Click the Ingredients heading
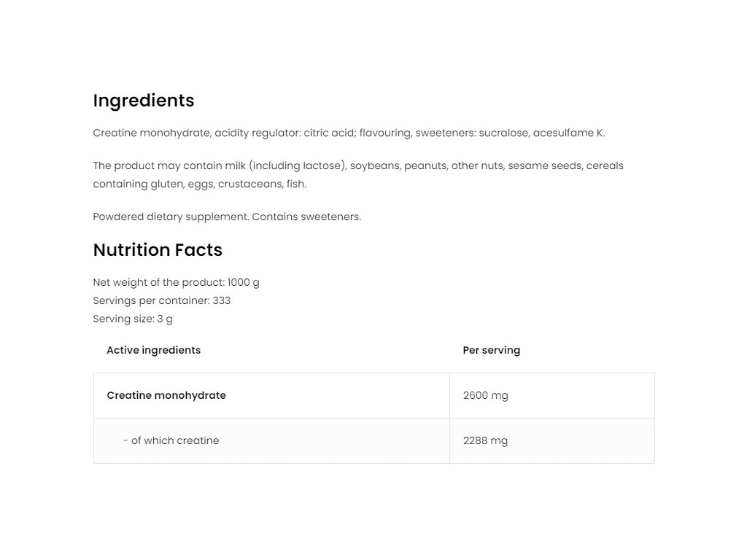747x560 pixels. tap(144, 101)
